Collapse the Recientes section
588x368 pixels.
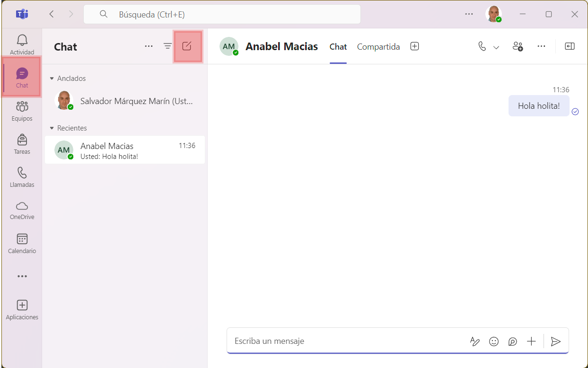tap(52, 128)
